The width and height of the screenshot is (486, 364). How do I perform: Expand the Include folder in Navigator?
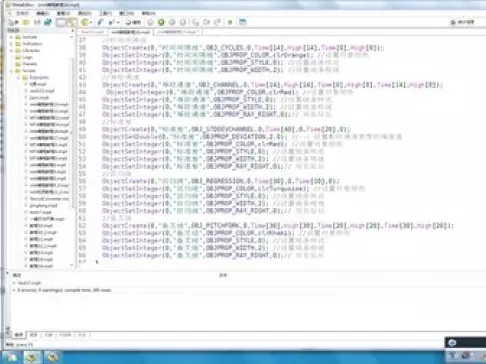[x=11, y=37]
